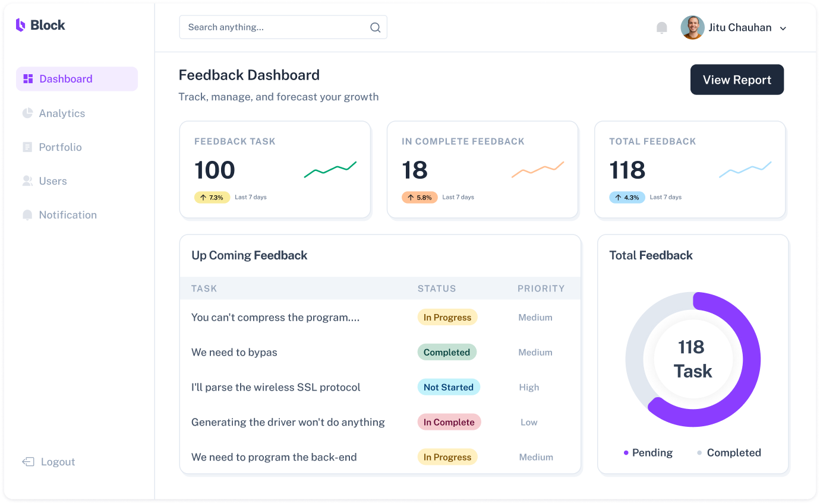Image resolution: width=820 pixels, height=504 pixels.
Task: Click the search magnifier icon
Action: point(375,27)
